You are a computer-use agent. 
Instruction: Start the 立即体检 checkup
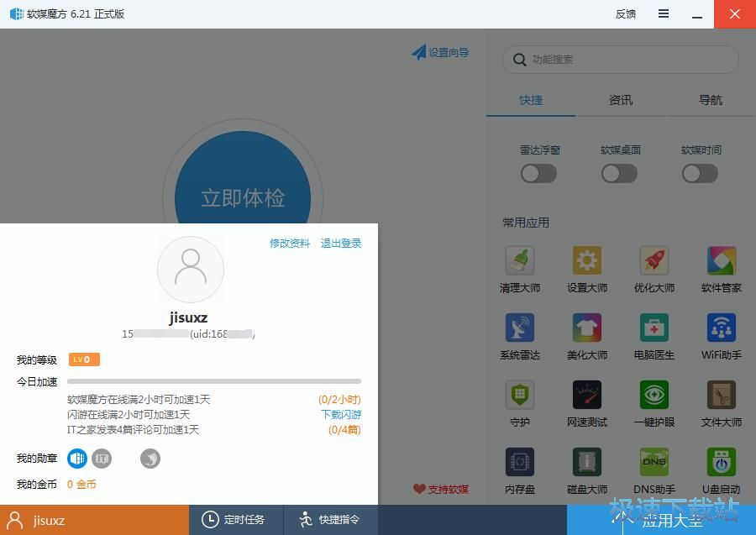(243, 198)
